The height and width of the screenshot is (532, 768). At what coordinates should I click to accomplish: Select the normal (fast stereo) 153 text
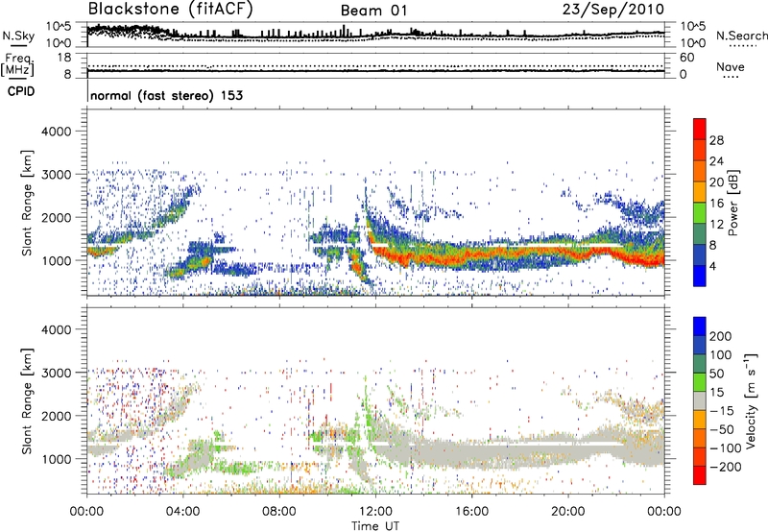166,95
